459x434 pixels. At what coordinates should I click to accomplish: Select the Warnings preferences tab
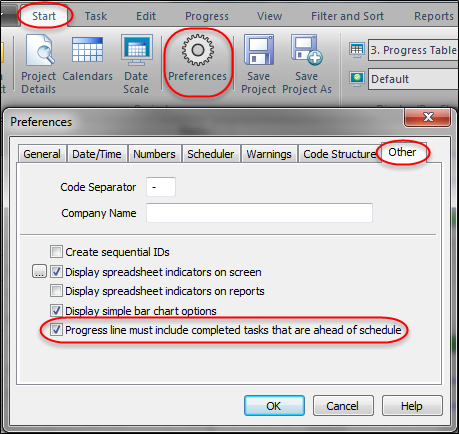269,154
